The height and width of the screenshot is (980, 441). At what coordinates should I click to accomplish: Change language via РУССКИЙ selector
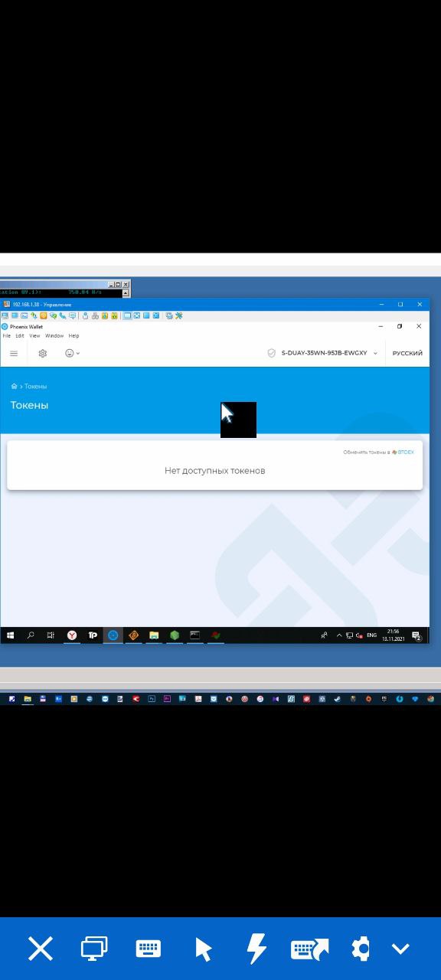[407, 353]
